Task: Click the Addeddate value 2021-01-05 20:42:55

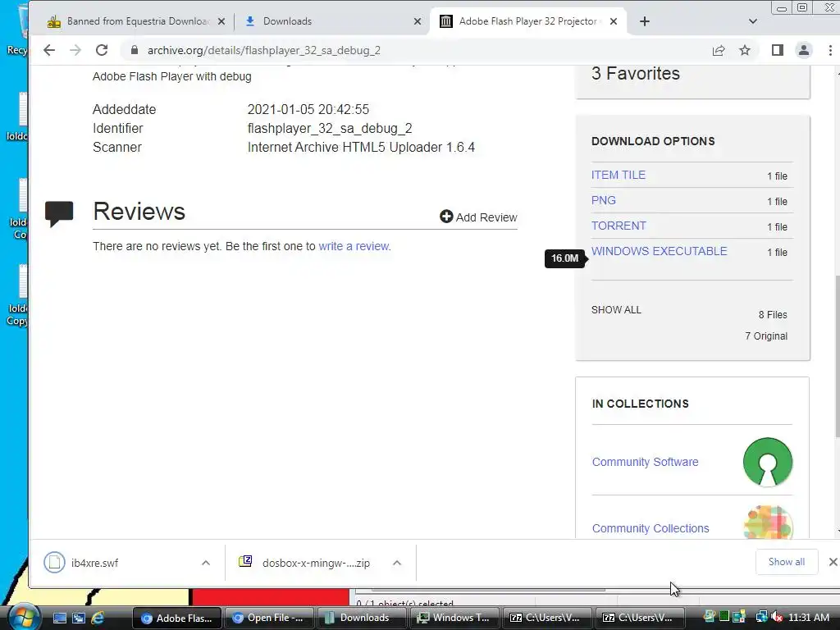Action: pos(308,109)
